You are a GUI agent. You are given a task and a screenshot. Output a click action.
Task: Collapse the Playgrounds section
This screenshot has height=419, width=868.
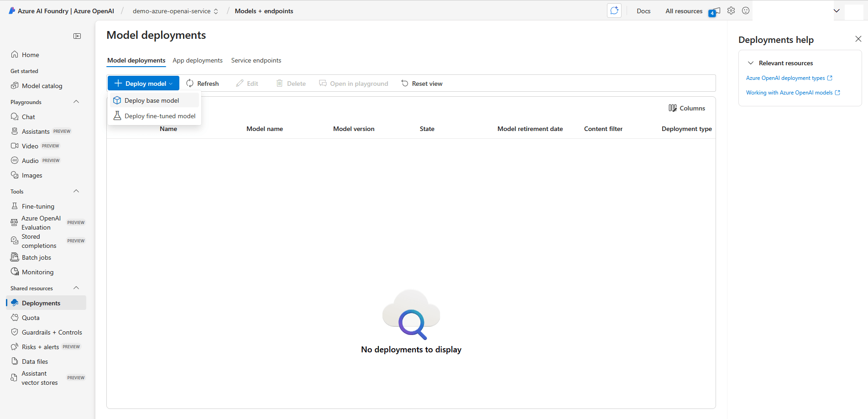pyautogui.click(x=76, y=101)
